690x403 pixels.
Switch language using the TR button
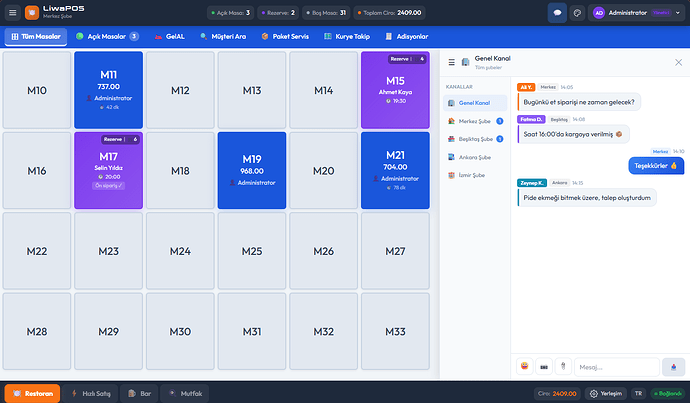pyautogui.click(x=639, y=393)
